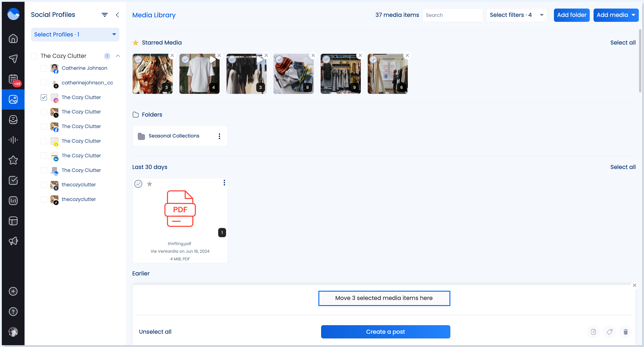Open the Listening waveform icon

pyautogui.click(x=13, y=140)
